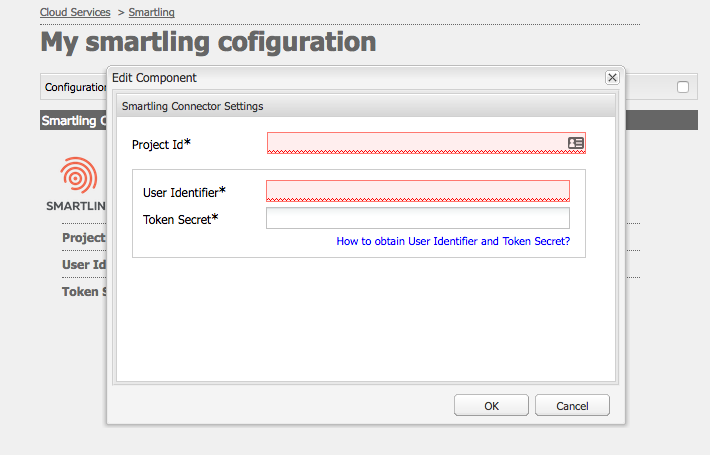Toggle the checkbox in the Configuration bar
This screenshot has width=710, height=455.
click(x=683, y=87)
